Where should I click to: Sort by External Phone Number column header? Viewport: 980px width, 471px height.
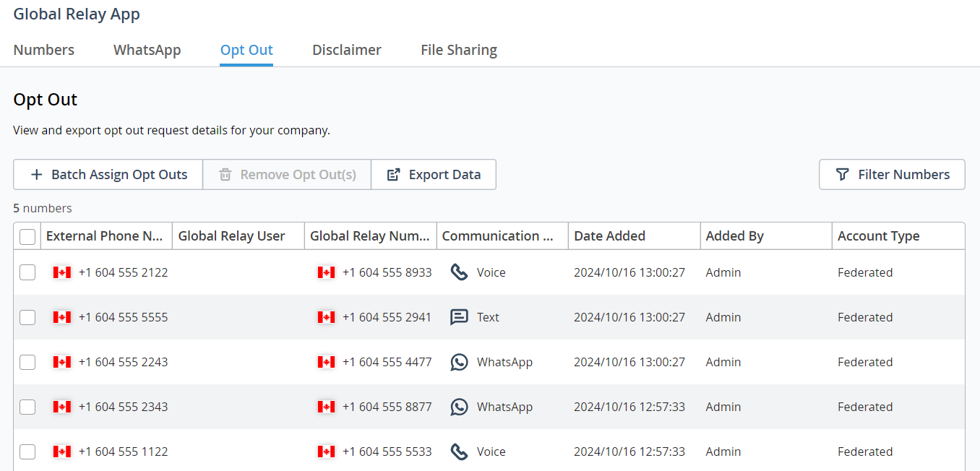coord(105,236)
